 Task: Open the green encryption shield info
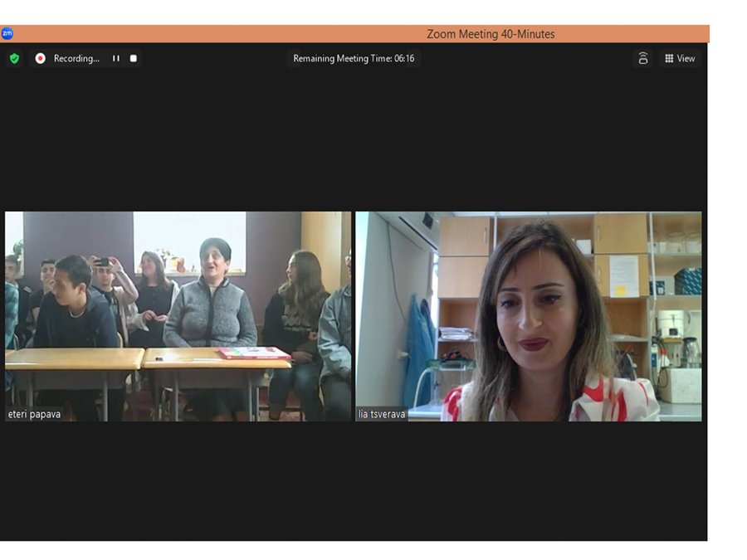pos(14,59)
